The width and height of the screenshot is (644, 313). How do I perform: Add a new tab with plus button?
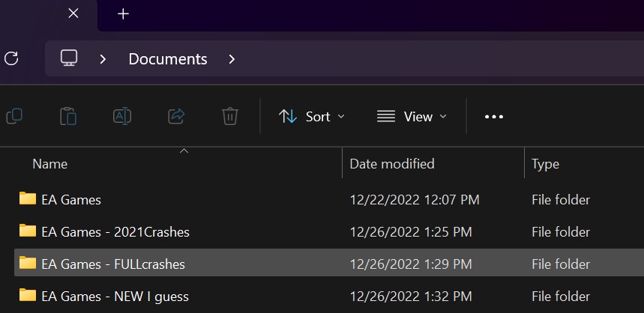click(x=124, y=13)
